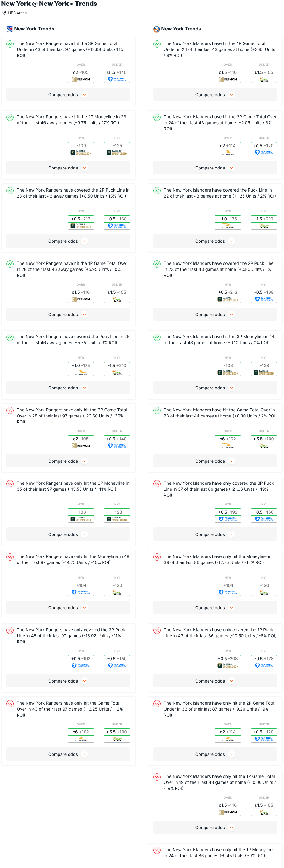
Task: Choose the o6 +102 BetRivers odds in Islanders Game Total Over card
Action: (x=228, y=442)
